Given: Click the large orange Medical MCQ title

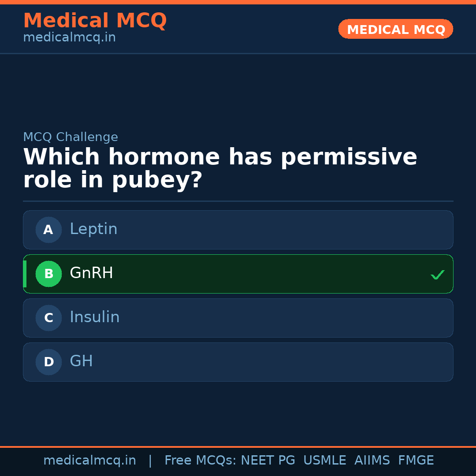Looking at the screenshot, I should [95, 20].
